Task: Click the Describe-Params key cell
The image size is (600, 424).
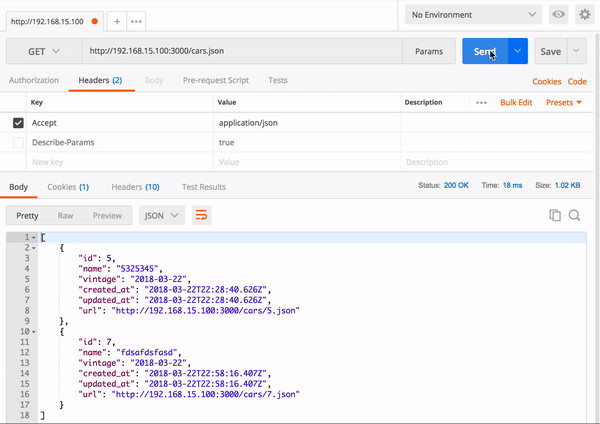Action: pos(120,142)
